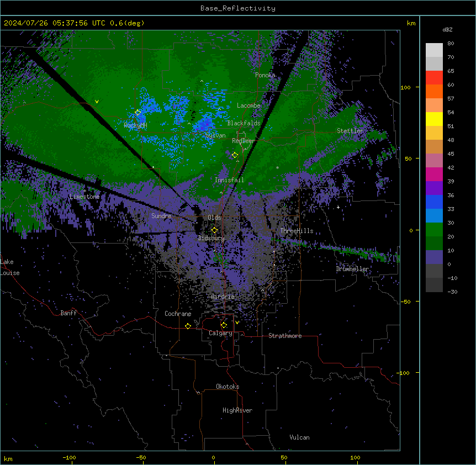Screen dimensions: 476x465
Task: Choose the brown 48-45 dBZ swatch
Action: (x=434, y=146)
